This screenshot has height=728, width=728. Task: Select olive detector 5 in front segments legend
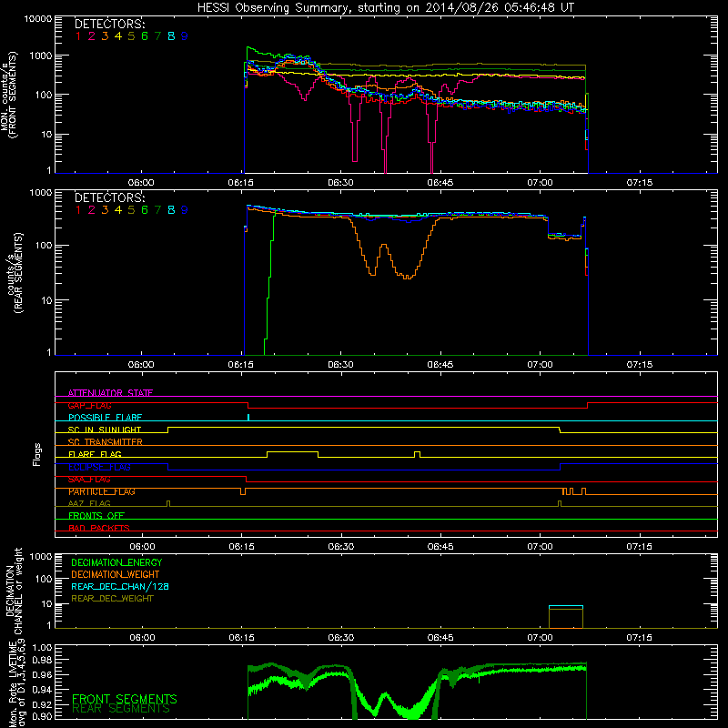point(131,36)
